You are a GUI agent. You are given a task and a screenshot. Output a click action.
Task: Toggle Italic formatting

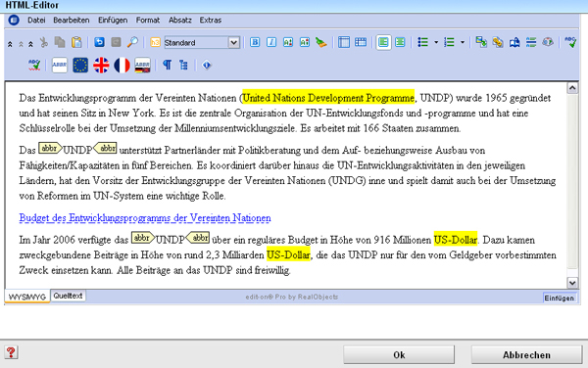[x=271, y=42]
